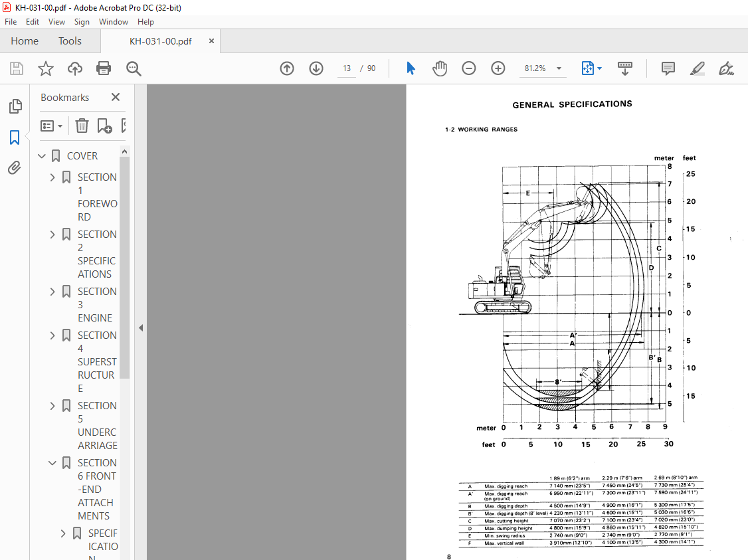Viewport: 748px width, 560px height.
Task: Expand SECTION 3 ENGINE bookmark
Action: [x=52, y=292]
